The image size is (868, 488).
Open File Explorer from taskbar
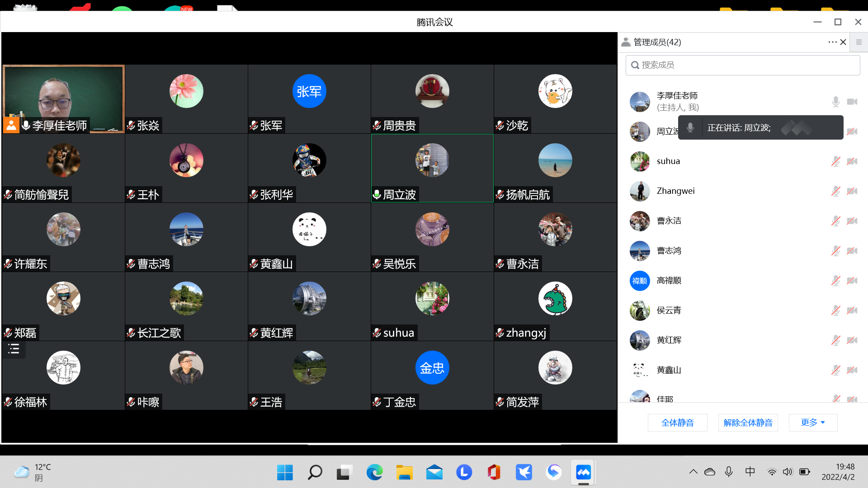click(404, 473)
